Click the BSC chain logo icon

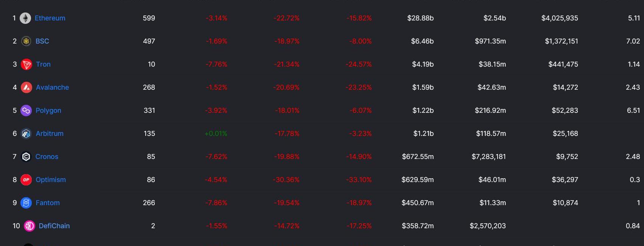click(26, 41)
